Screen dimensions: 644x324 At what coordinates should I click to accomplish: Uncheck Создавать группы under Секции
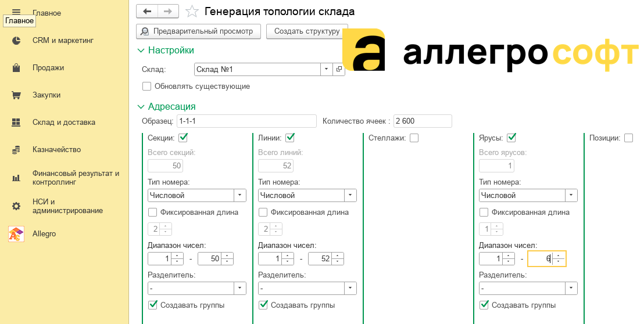coord(153,305)
